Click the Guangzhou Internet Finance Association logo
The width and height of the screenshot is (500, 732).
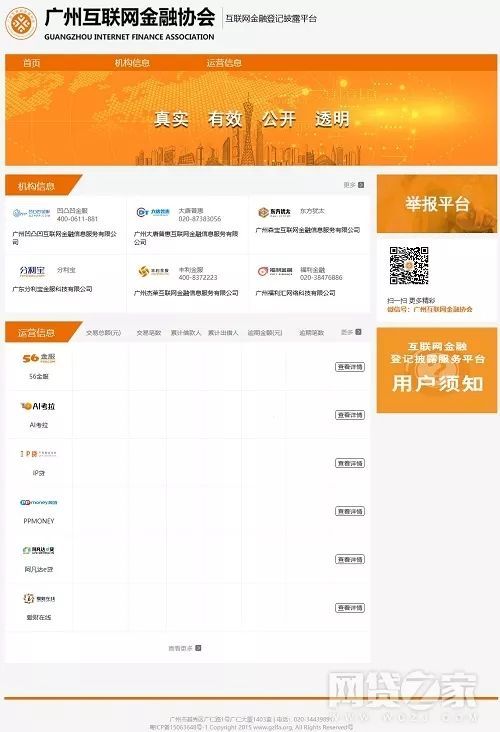21,23
